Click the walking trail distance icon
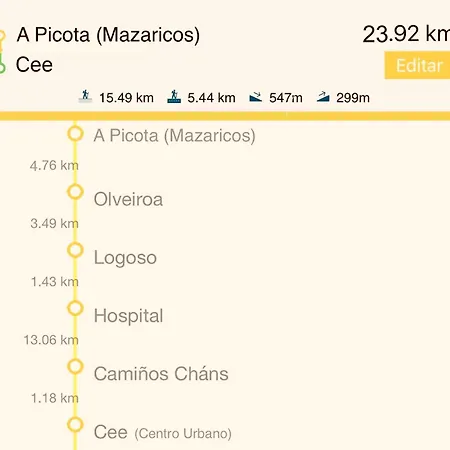Image resolution: width=450 pixels, height=450 pixels. coord(85,96)
